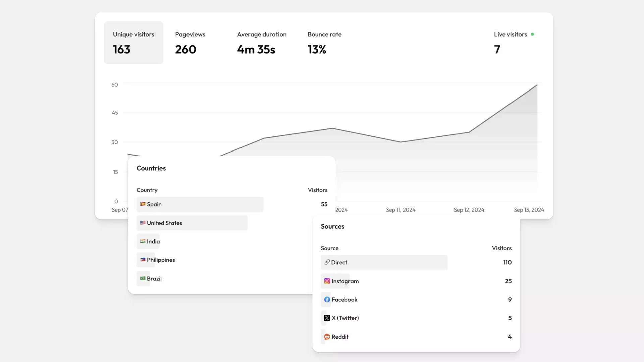Click the Sep 13 peak data point
The image size is (644, 362).
(537, 85)
